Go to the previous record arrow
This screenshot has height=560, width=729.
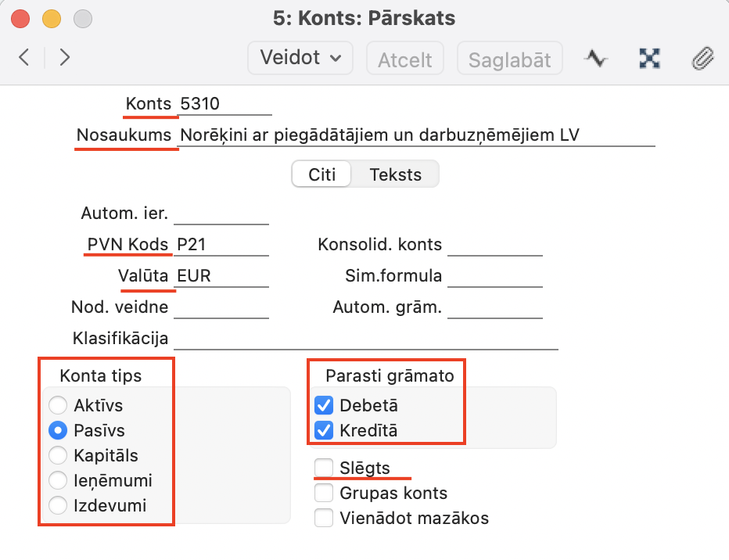pos(24,58)
